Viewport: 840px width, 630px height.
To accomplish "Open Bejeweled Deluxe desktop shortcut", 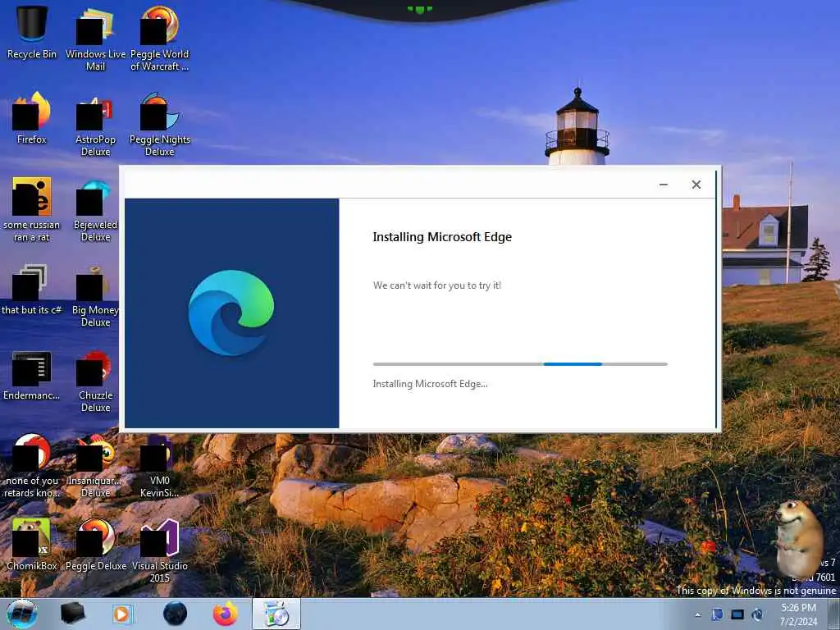I will pos(95,209).
